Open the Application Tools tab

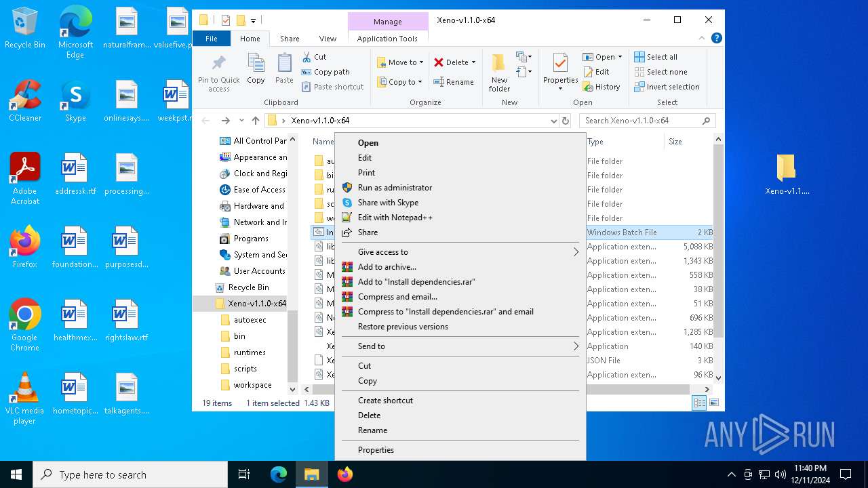tap(387, 39)
